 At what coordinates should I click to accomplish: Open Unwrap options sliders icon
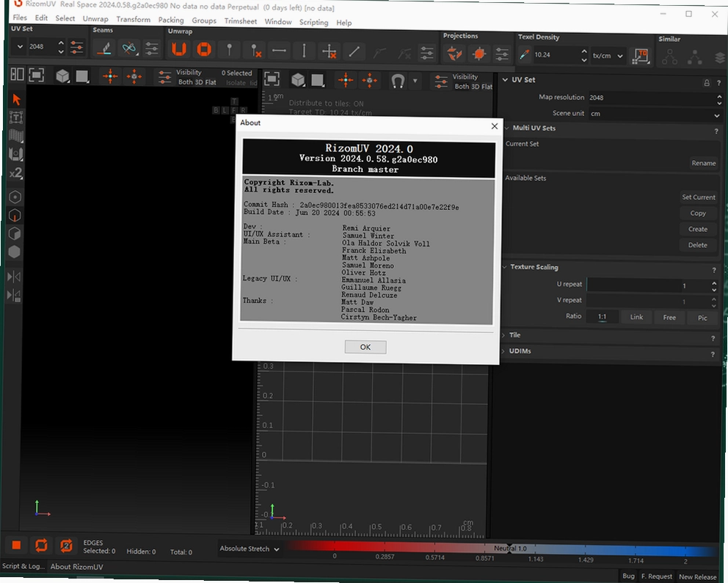(x=426, y=53)
